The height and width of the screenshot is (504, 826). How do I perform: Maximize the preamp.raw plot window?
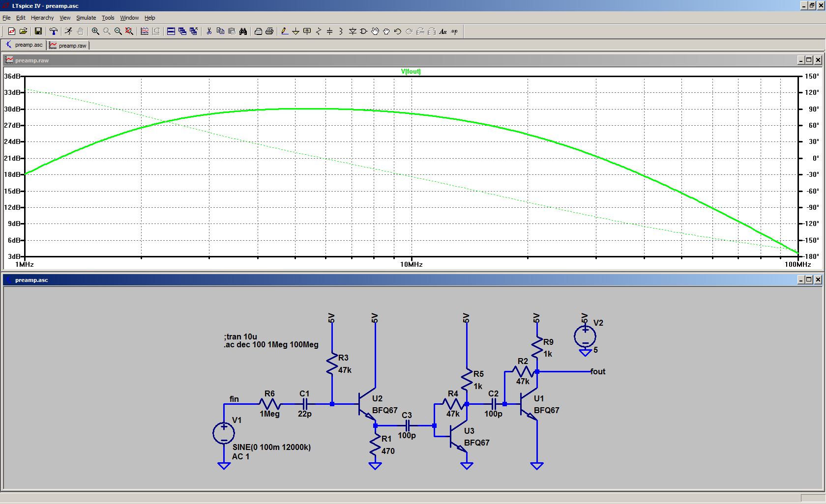pos(809,60)
